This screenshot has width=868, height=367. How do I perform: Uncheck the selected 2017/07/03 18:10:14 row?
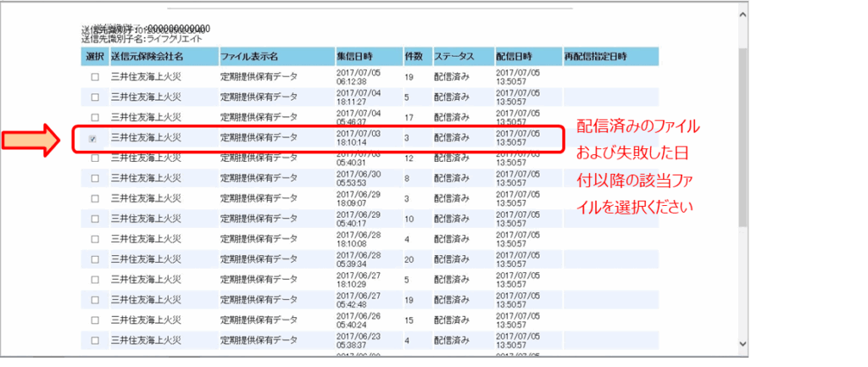93,138
